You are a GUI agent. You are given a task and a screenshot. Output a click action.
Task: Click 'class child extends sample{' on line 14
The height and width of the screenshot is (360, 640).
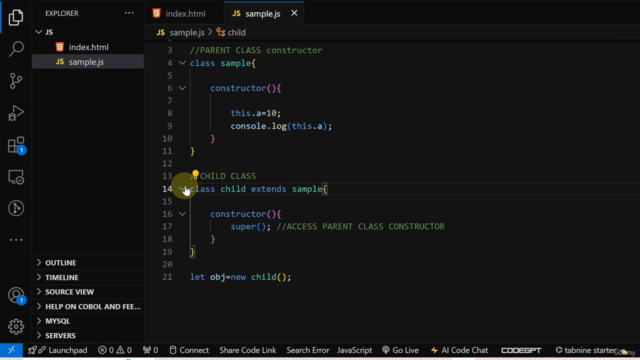[x=259, y=189]
